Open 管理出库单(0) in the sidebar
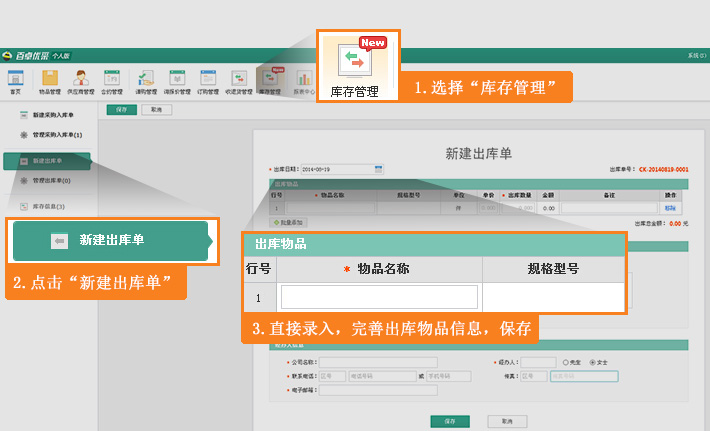This screenshot has width=710, height=431. 50,181
